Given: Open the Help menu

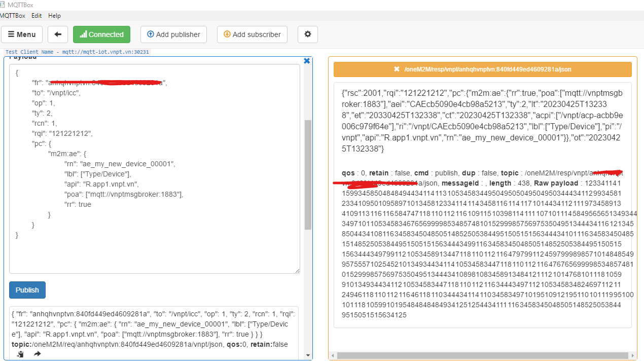Looking at the screenshot, I should pyautogui.click(x=54, y=16).
